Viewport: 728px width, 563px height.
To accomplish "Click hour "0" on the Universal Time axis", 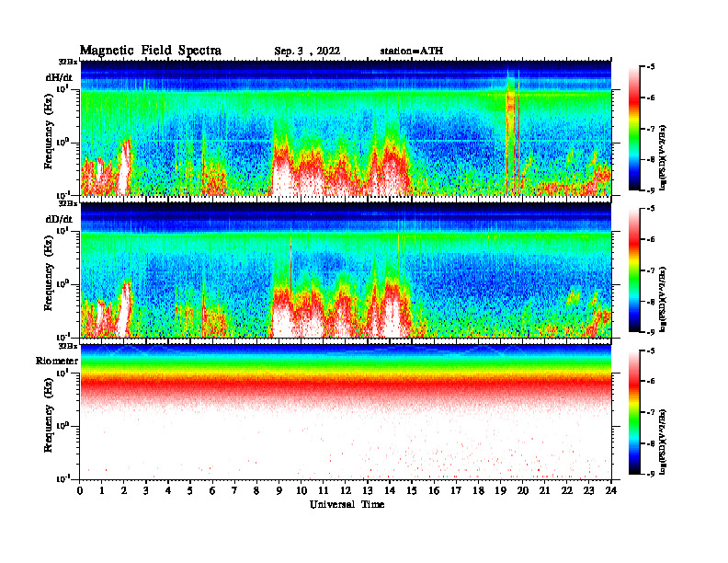I will (x=80, y=491).
